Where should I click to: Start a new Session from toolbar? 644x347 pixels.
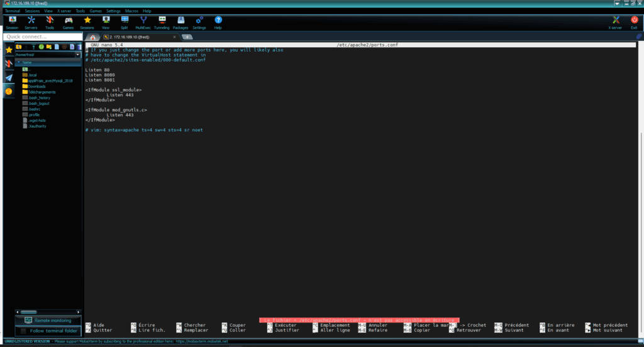pyautogui.click(x=12, y=23)
